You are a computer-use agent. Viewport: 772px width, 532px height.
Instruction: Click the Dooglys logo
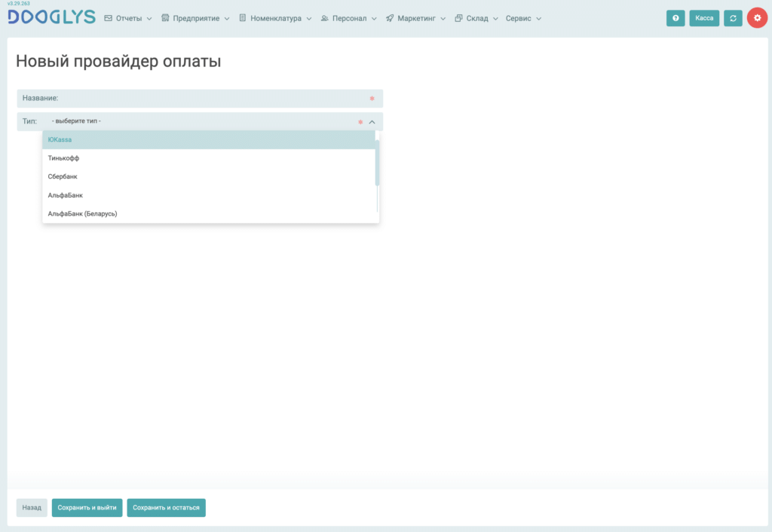(52, 17)
